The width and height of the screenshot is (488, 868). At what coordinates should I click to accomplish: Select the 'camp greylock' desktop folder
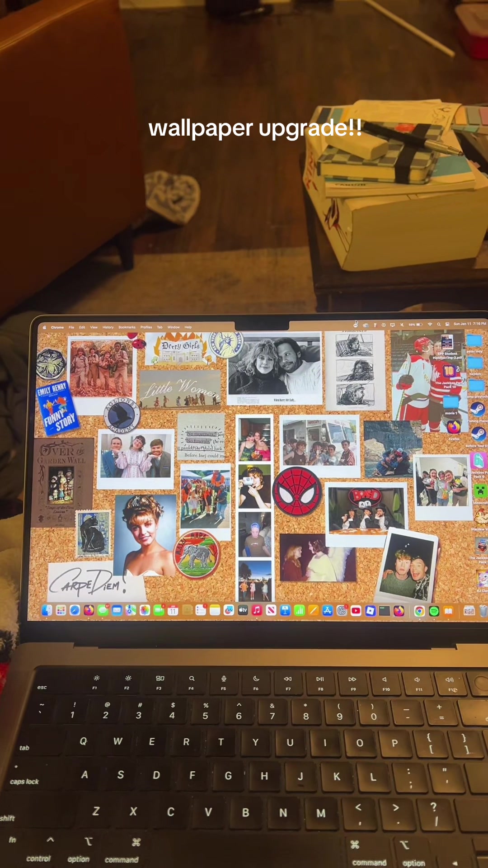pyautogui.click(x=476, y=389)
